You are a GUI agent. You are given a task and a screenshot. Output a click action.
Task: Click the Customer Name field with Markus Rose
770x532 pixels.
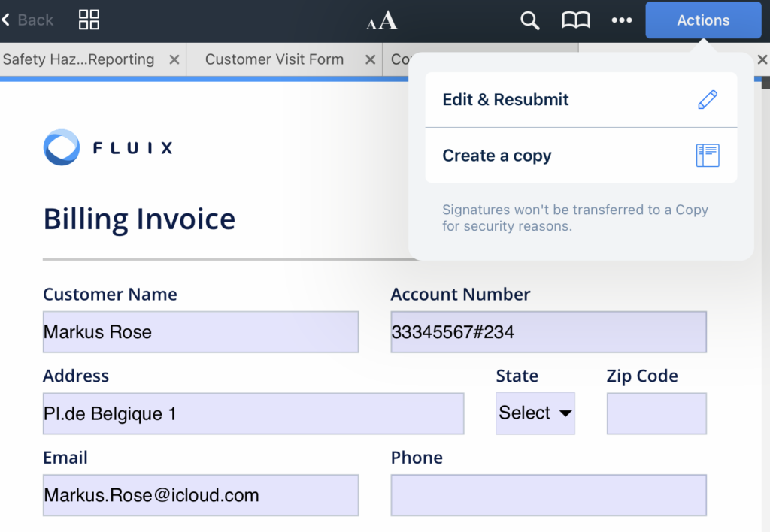(x=200, y=332)
